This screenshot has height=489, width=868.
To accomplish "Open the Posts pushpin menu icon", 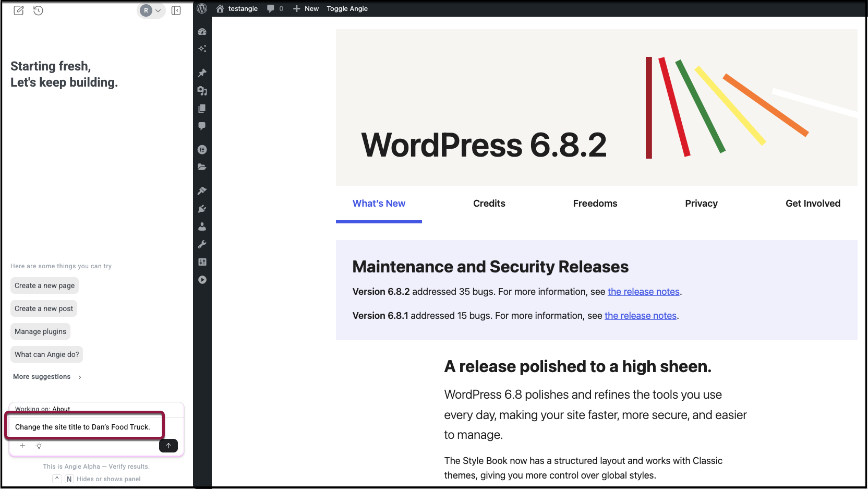I will tap(202, 73).
